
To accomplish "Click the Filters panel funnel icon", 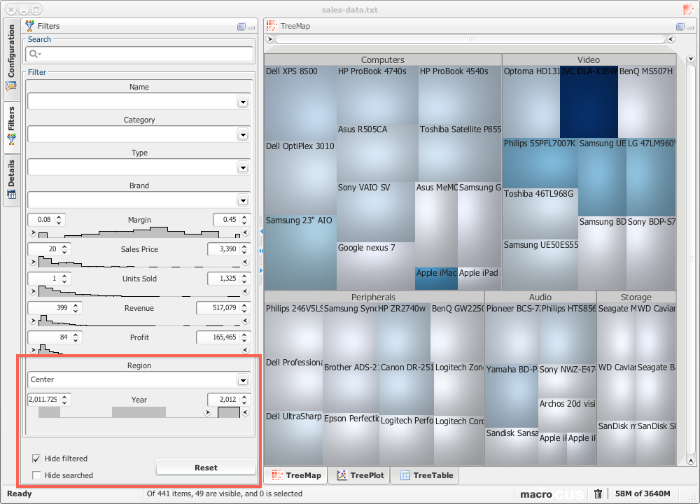I will click(x=29, y=26).
